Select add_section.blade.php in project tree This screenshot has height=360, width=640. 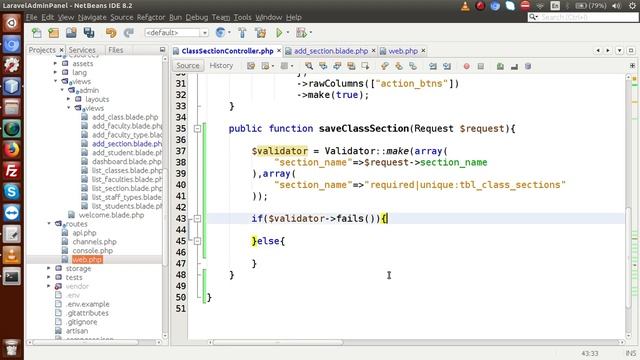(x=127, y=144)
